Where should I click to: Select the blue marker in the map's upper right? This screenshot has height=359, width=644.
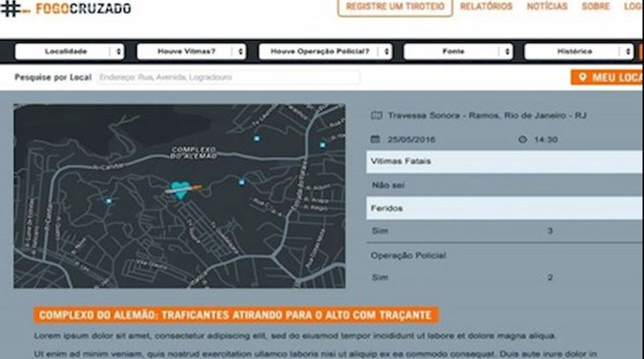(x=323, y=144)
